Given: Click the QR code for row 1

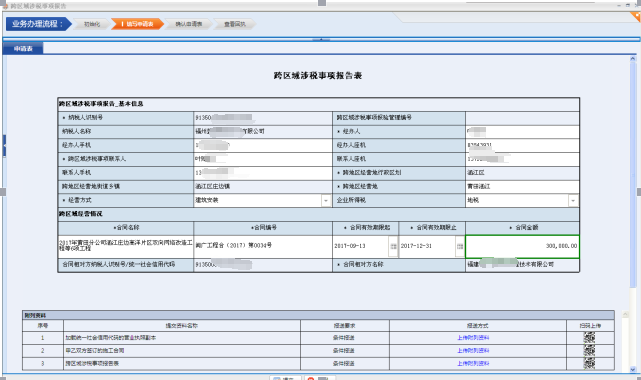Looking at the screenshot, I should [589, 338].
